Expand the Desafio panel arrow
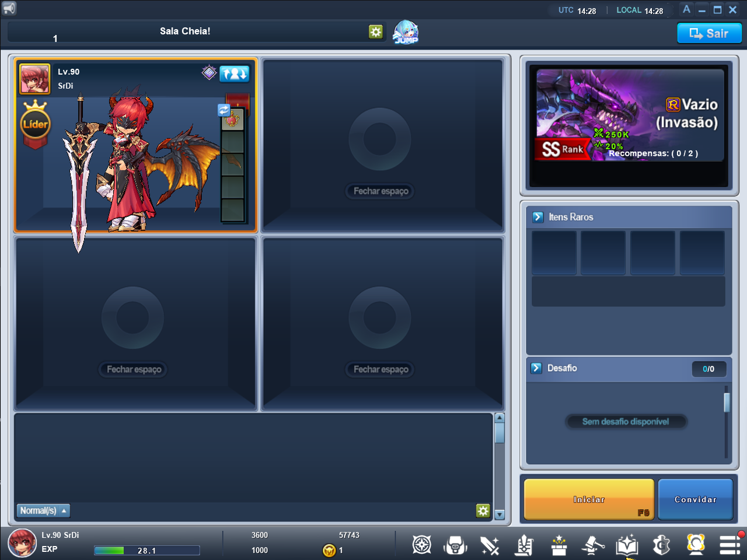The image size is (747, 560). [x=536, y=368]
